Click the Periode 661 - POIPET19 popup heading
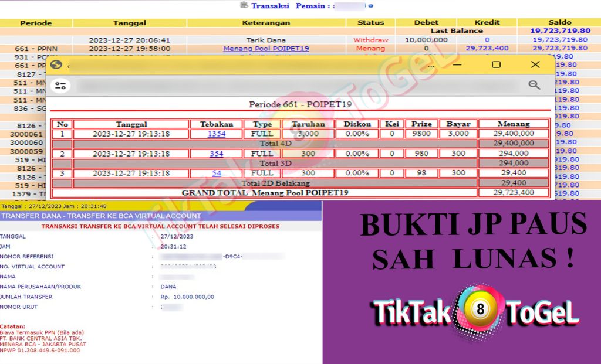The width and height of the screenshot is (601, 364). pos(300,104)
